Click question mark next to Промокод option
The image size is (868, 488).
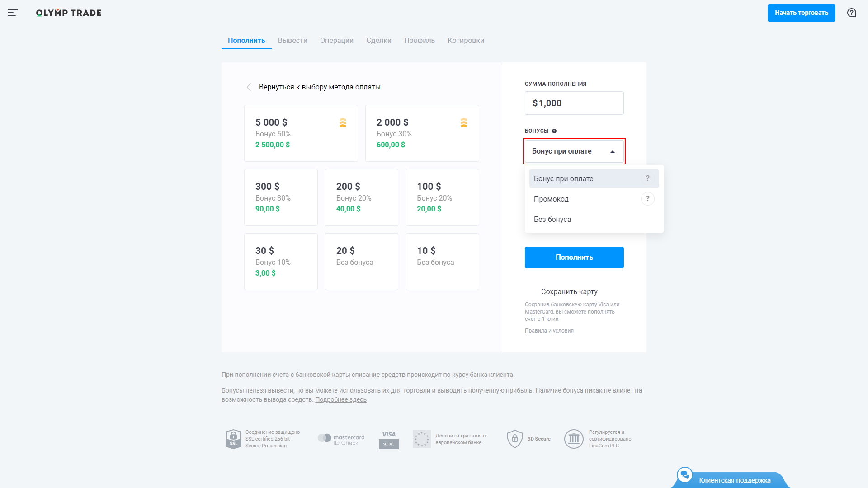[x=647, y=199]
